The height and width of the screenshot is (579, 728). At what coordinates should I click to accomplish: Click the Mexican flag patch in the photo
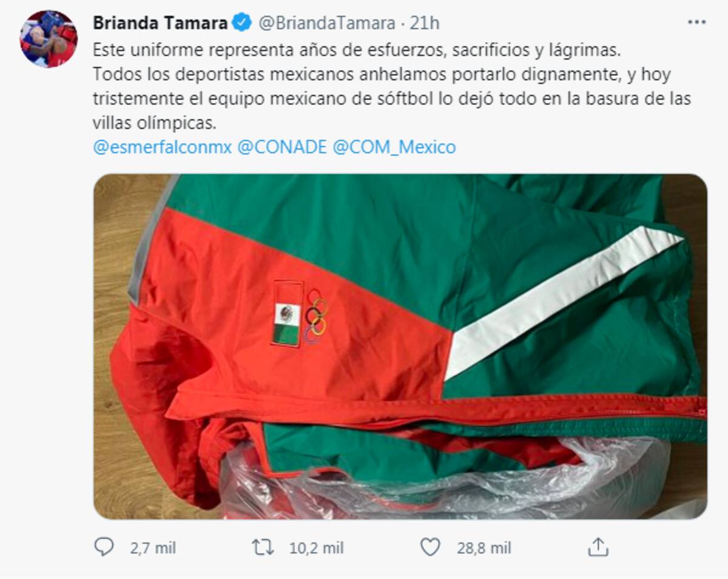[x=288, y=314]
